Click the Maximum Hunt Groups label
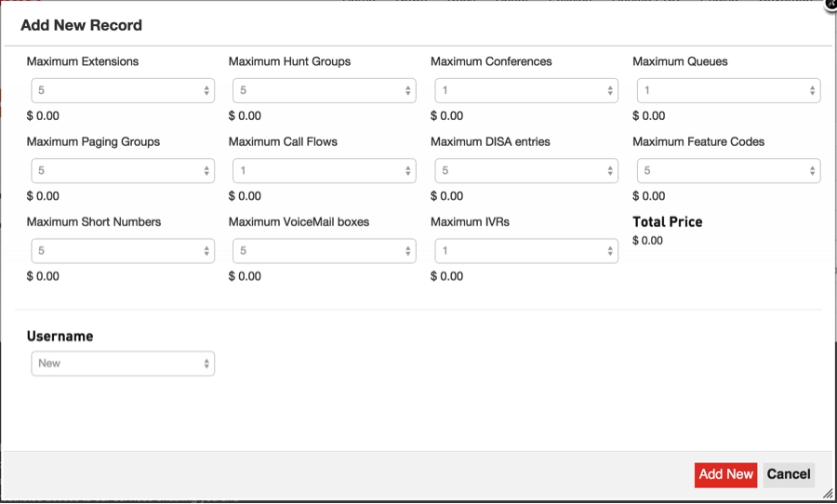837x504 pixels. pos(289,61)
